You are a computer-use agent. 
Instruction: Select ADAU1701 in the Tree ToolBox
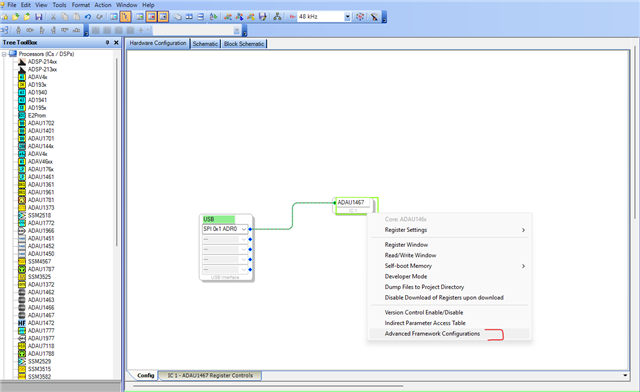click(x=41, y=138)
